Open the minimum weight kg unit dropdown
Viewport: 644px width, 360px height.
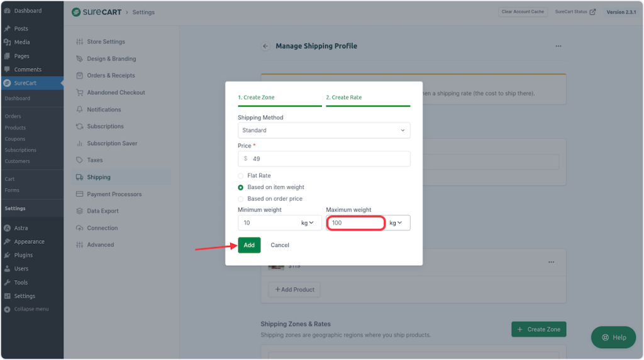308,223
